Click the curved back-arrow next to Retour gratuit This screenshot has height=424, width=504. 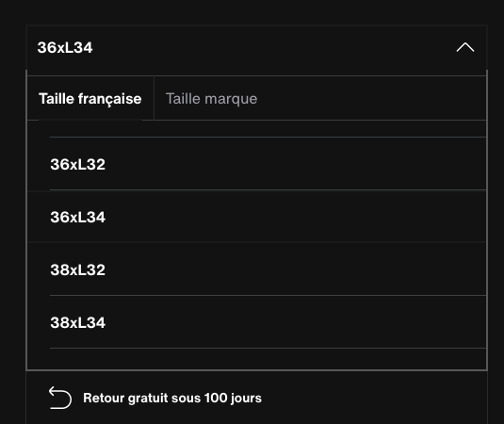[60, 398]
